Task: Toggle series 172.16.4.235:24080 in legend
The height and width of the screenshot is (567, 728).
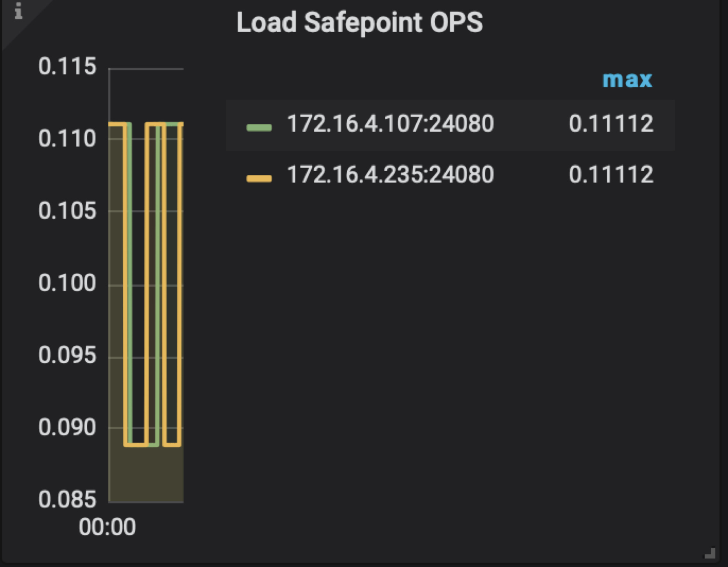Action: 390,174
